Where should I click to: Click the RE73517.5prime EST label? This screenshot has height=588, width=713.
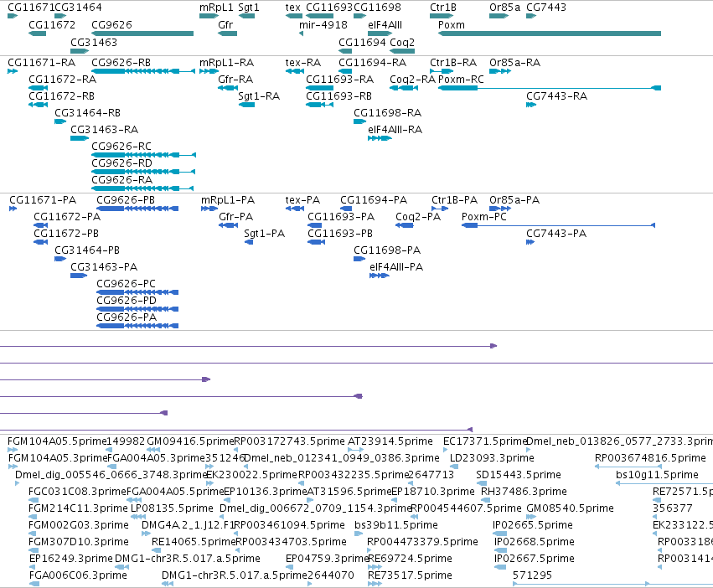(410, 575)
